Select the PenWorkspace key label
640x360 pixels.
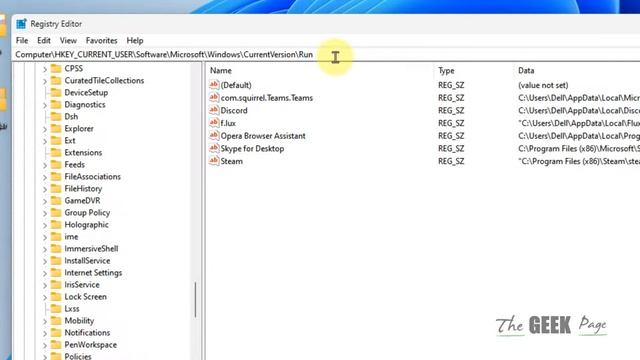pos(91,345)
